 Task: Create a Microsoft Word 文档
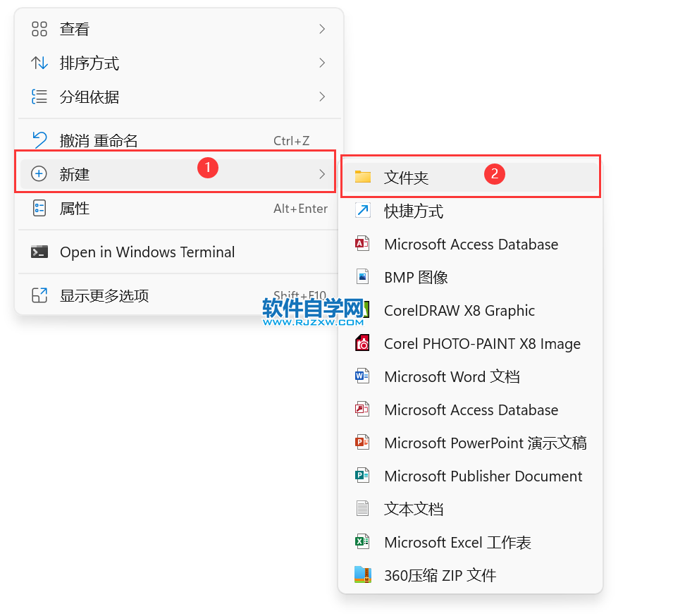[x=471, y=376]
